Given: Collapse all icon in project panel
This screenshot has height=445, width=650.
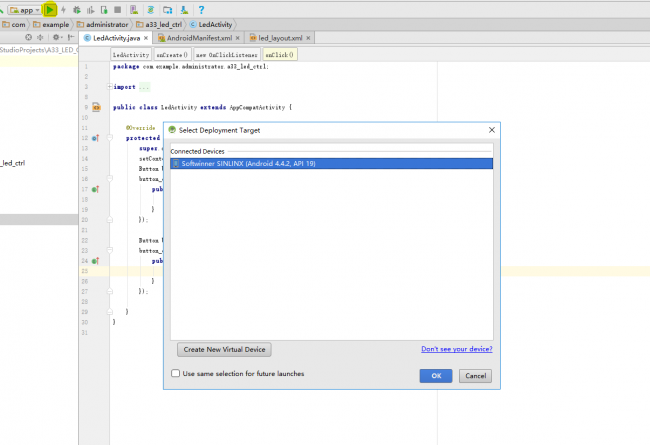Looking at the screenshot, I should [40, 37].
